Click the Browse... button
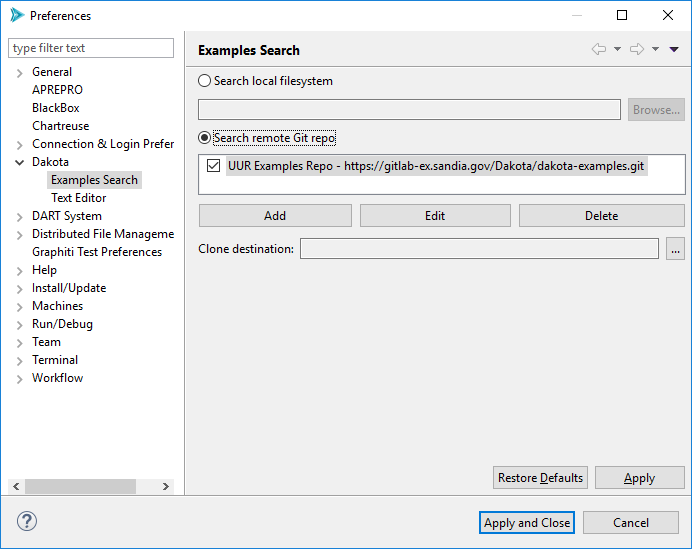692x549 pixels. pyautogui.click(x=656, y=109)
